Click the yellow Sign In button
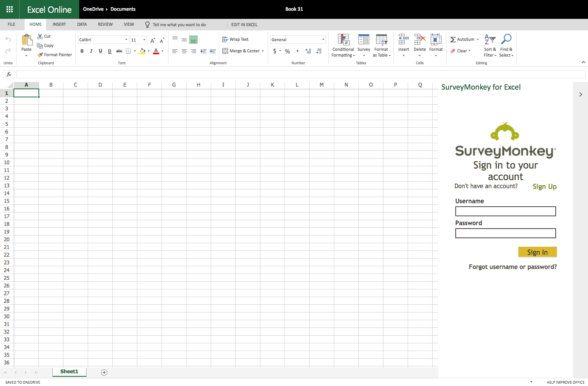The width and height of the screenshot is (588, 386). (538, 252)
